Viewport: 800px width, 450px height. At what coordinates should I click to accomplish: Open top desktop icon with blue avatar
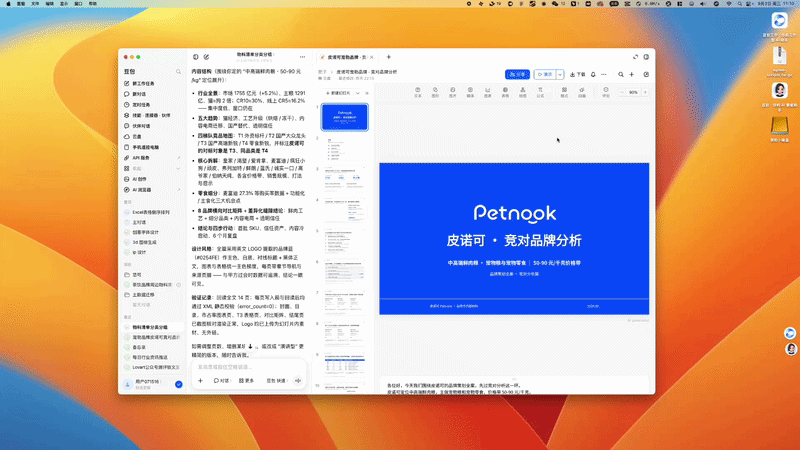pos(779,20)
